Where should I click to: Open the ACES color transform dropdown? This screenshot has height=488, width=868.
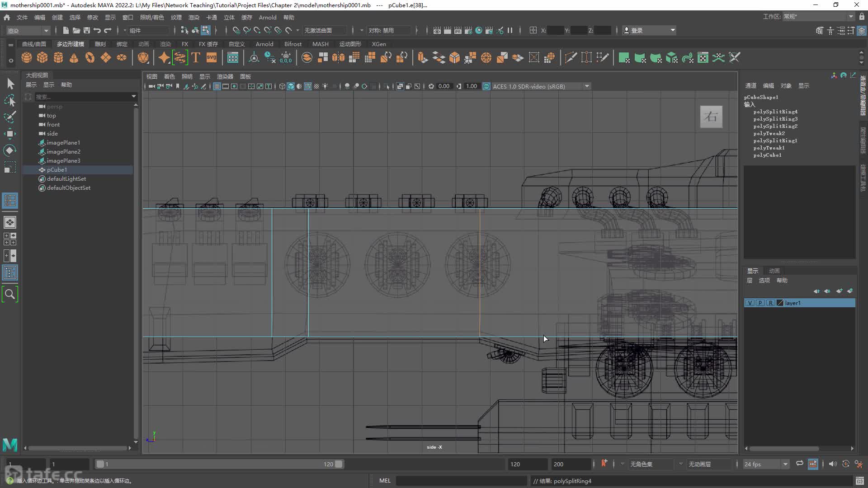(541, 86)
